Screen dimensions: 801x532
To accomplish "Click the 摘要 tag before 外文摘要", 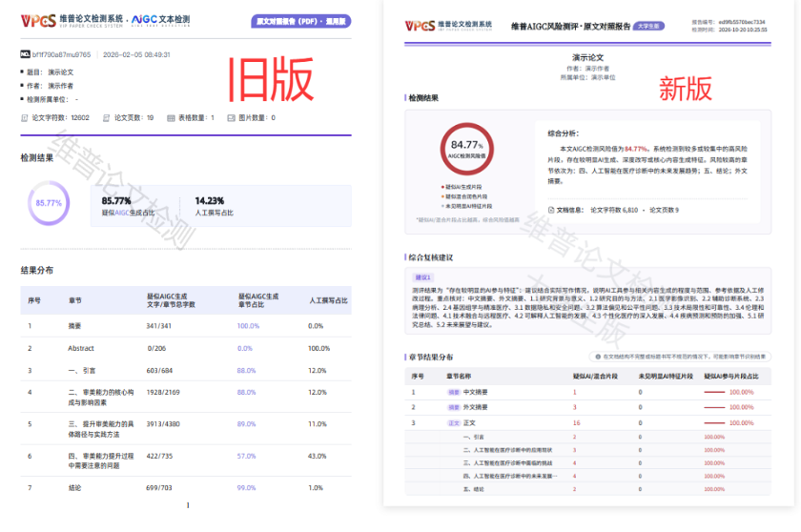I will pos(454,407).
